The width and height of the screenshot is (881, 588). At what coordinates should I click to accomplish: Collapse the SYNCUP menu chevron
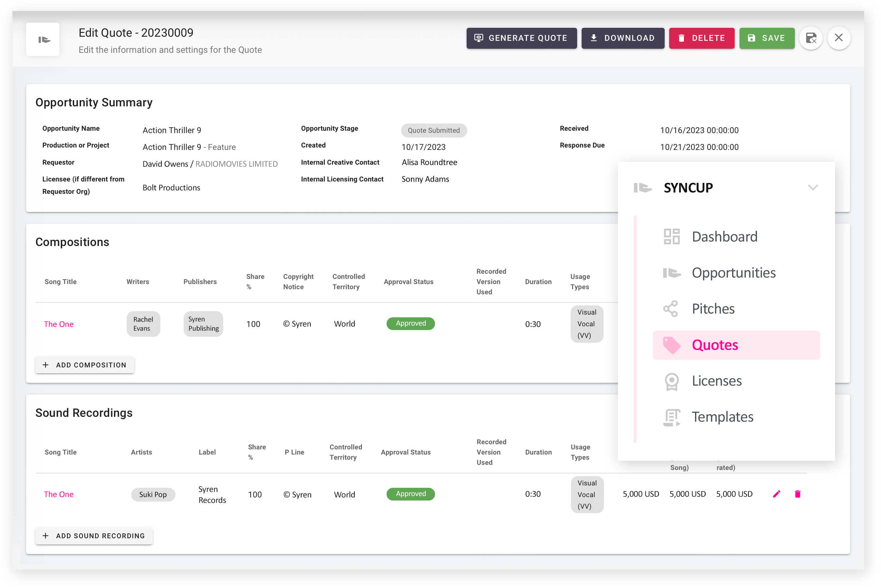[x=813, y=188]
